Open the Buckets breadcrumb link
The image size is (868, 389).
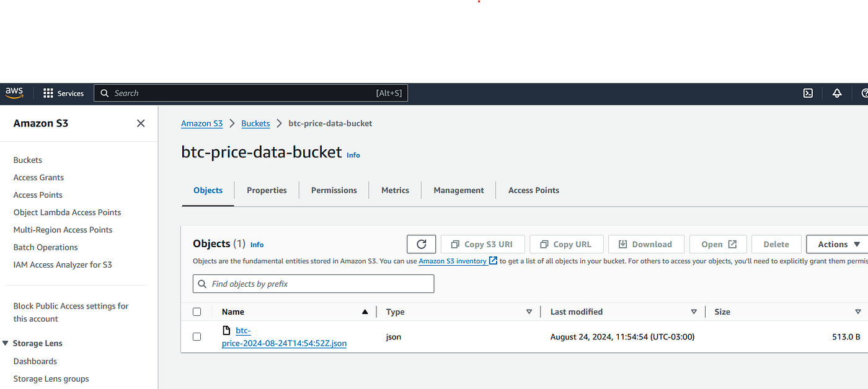click(x=255, y=123)
